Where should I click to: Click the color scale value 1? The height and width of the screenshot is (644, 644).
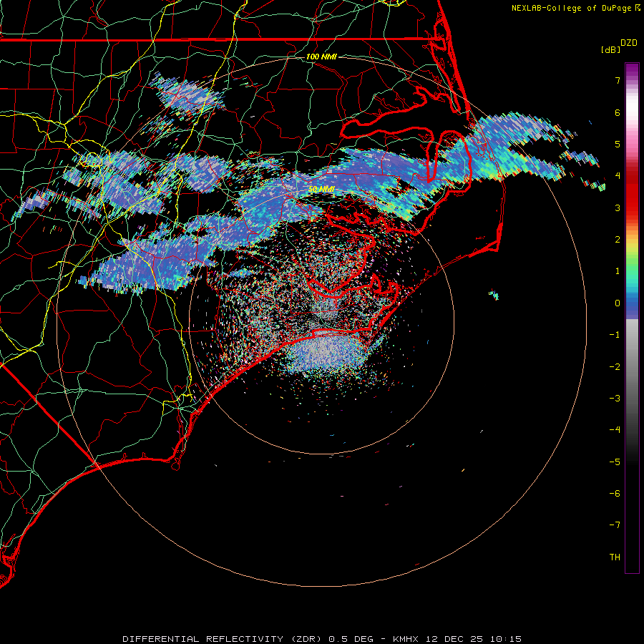[x=618, y=271]
